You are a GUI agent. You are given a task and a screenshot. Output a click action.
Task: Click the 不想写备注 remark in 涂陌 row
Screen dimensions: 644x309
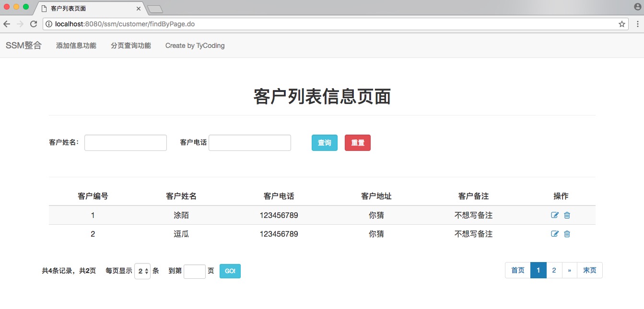(x=474, y=215)
